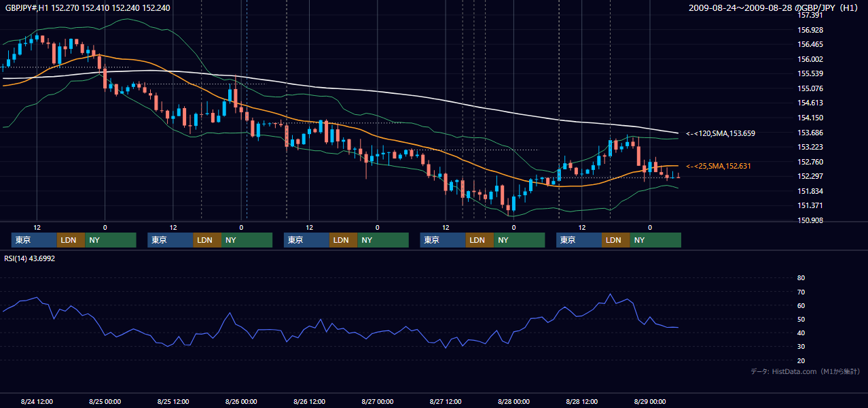Click the 8/25 12:00 time axis label
Viewport: 868px width, 408px height.
click(173, 402)
